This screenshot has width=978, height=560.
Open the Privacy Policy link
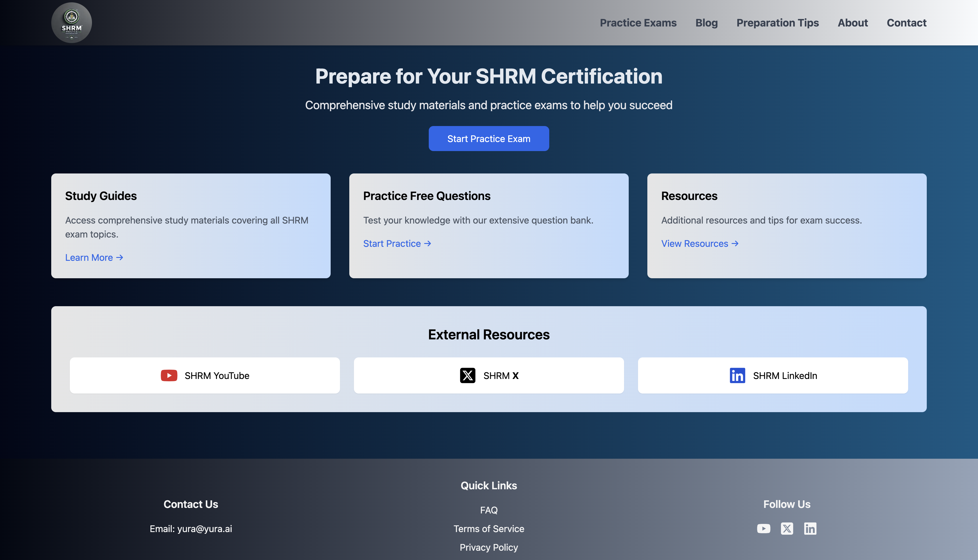[x=489, y=547]
